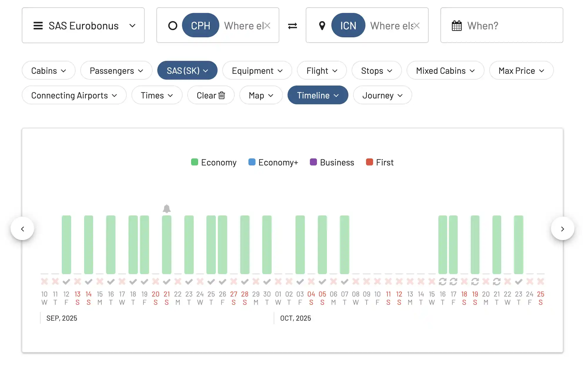Swap origin and destination airports

293,26
